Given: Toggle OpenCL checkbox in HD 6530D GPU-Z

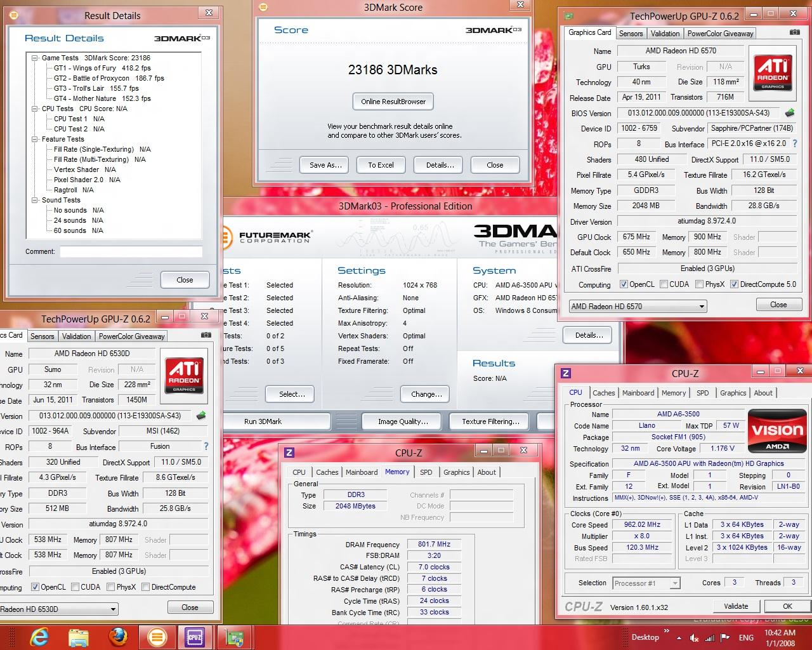Looking at the screenshot, I should pyautogui.click(x=36, y=587).
